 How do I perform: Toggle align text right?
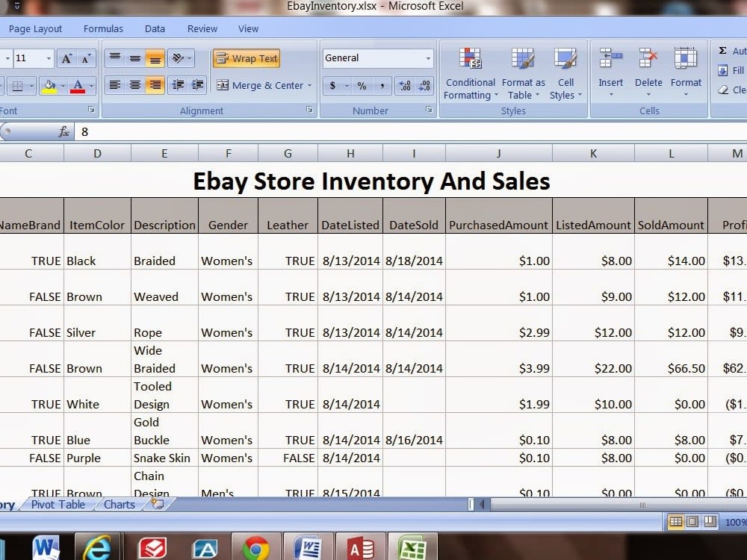tap(155, 85)
